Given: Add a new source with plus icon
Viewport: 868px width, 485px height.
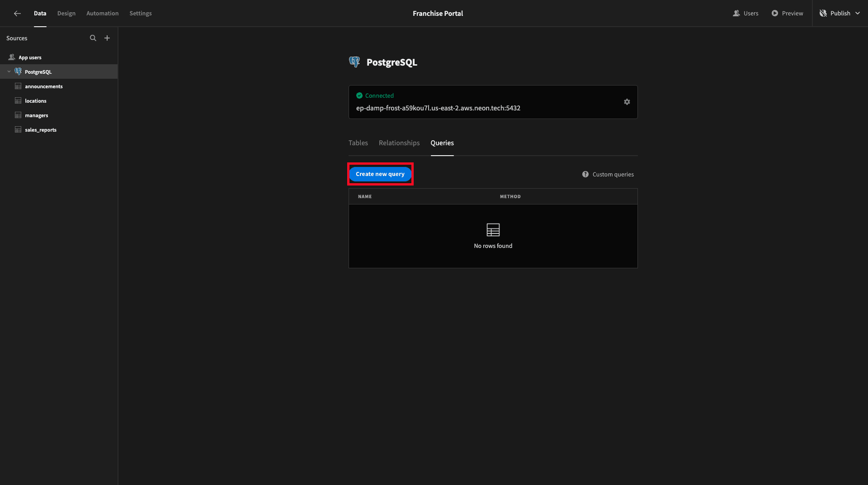Looking at the screenshot, I should pos(107,38).
